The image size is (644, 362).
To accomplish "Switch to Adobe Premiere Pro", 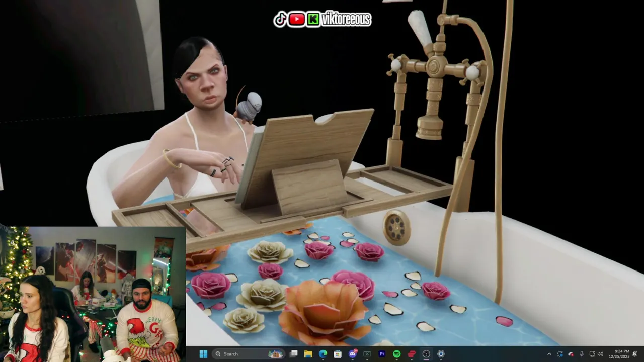I will (x=382, y=354).
